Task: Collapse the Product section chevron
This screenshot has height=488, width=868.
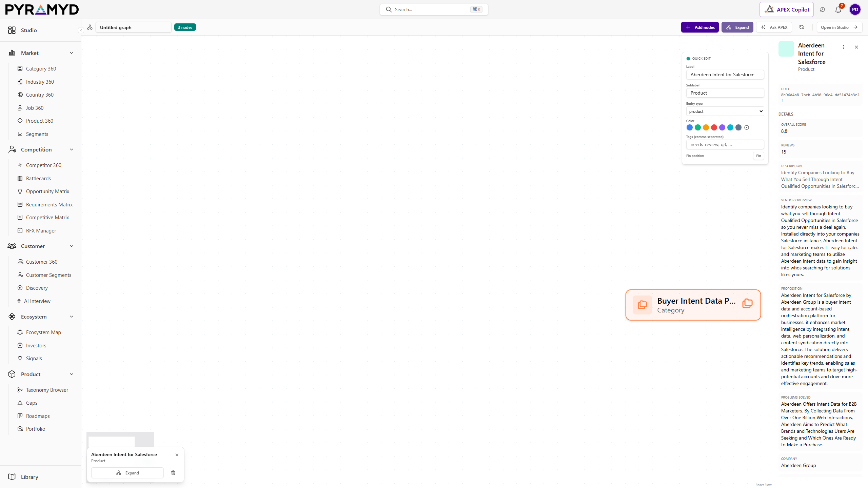Action: [72, 374]
